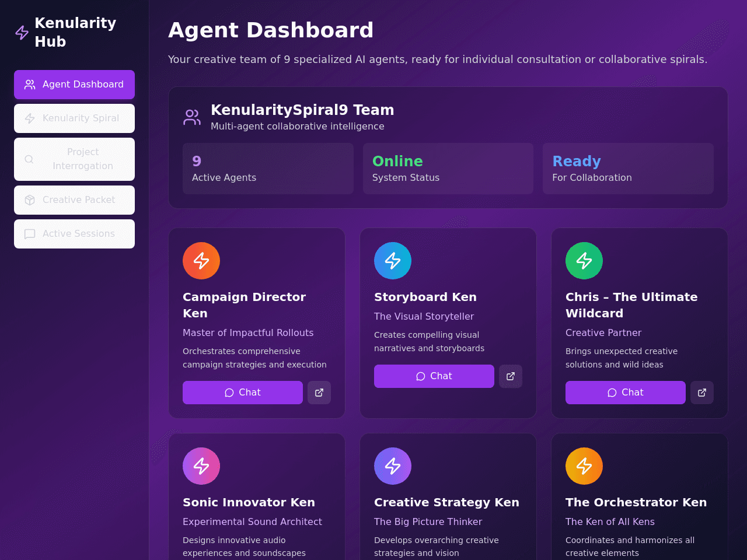Open Project Interrogation in the sidebar
The width and height of the screenshot is (747, 560).
tap(74, 159)
